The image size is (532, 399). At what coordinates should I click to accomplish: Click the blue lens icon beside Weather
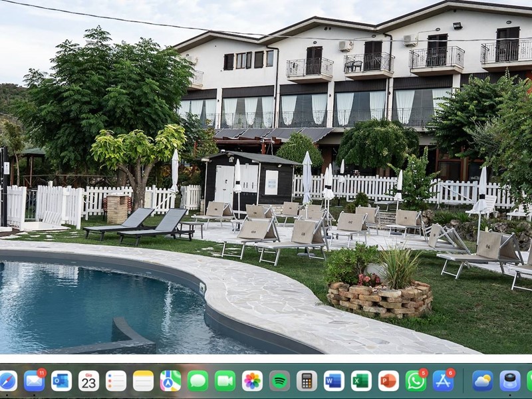coord(510,381)
